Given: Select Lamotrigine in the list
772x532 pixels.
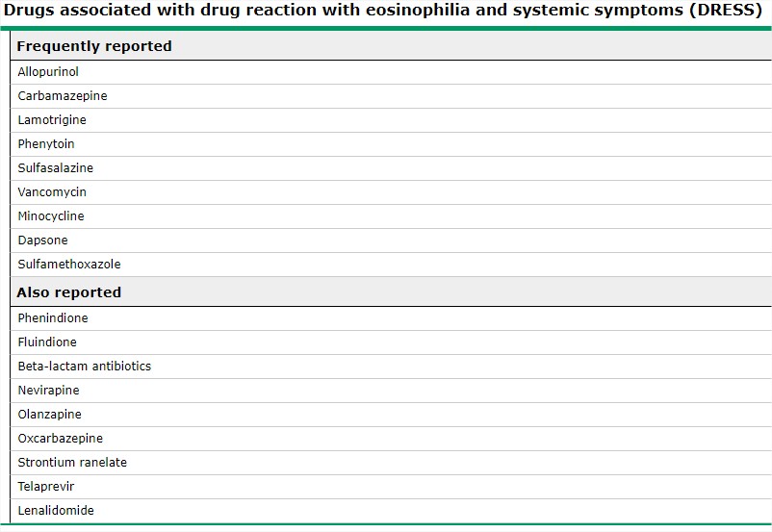Looking at the screenshot, I should coord(52,120).
